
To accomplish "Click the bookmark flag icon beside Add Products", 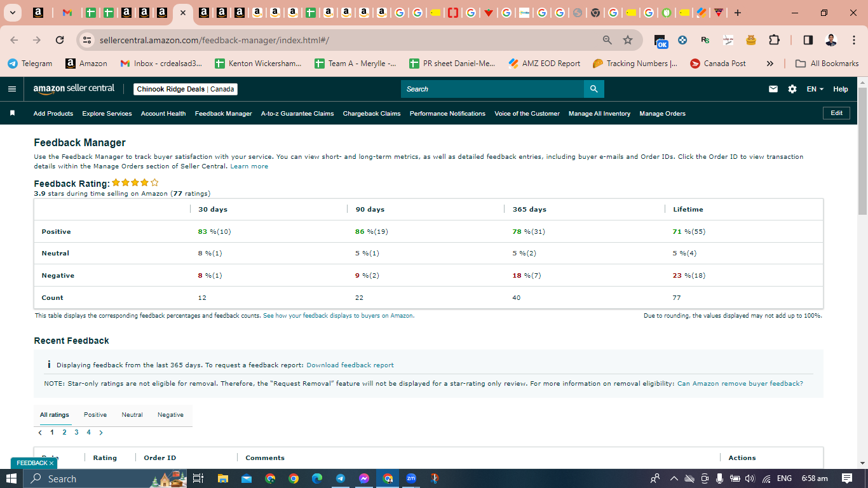I will 12,113.
